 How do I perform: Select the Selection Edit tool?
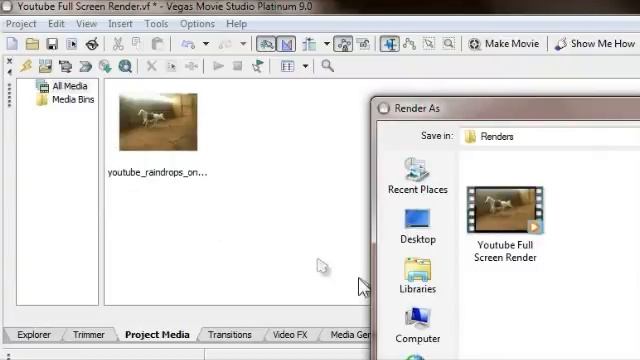point(429,44)
